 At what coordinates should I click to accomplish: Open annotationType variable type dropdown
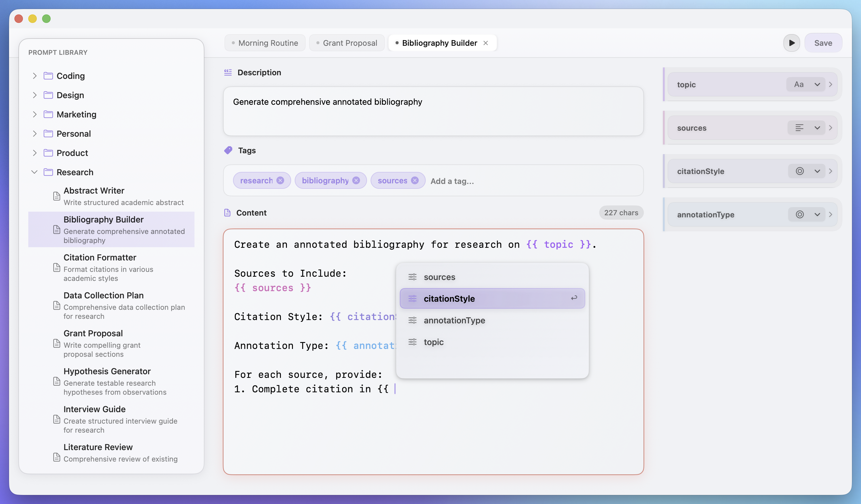(817, 215)
